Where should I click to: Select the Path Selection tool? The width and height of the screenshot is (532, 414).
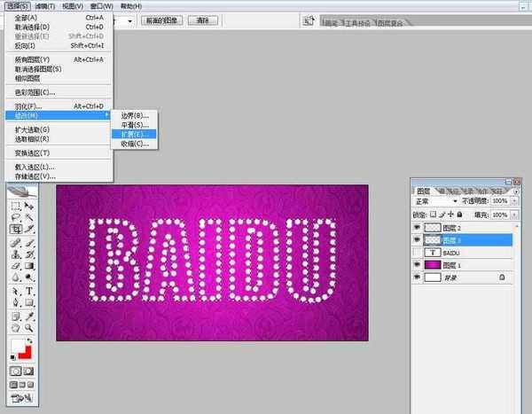(16, 291)
